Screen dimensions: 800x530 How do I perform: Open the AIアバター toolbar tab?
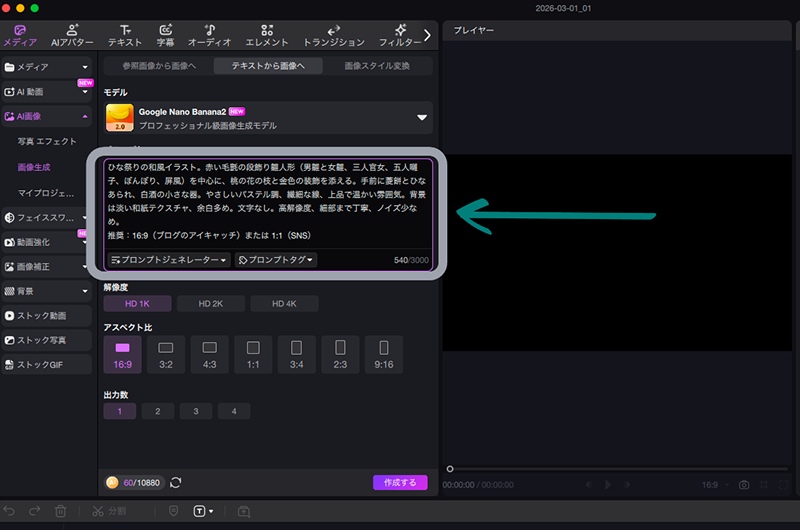71,35
